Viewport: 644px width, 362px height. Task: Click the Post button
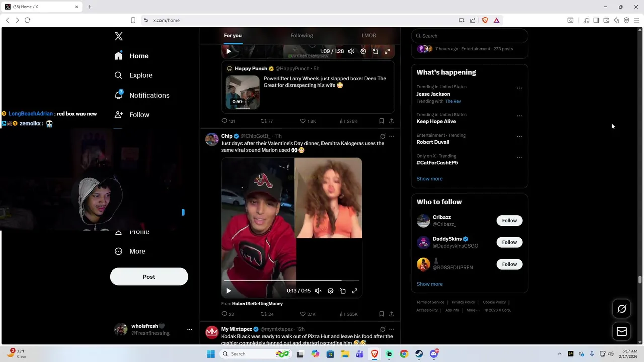[149, 277]
